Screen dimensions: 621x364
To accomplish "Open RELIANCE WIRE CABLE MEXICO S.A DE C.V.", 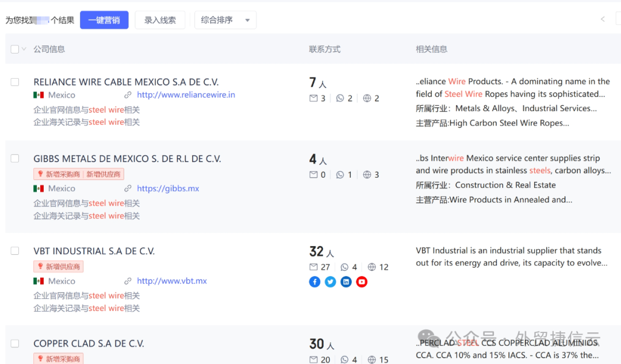I will [126, 82].
